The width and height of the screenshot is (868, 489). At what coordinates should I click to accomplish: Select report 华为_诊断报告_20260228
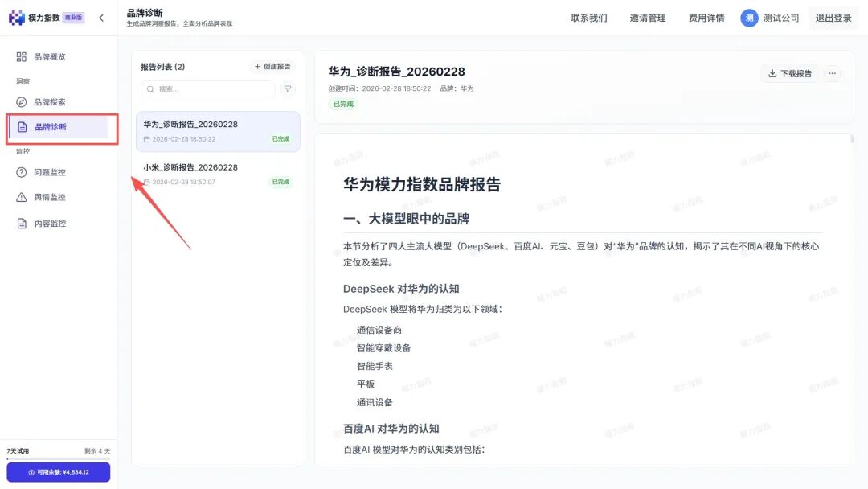click(x=218, y=131)
